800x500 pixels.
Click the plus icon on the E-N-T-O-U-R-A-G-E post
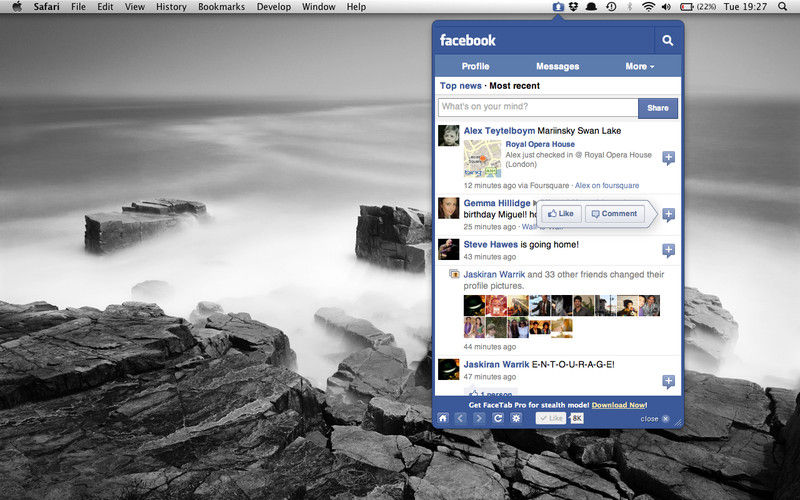(x=668, y=381)
